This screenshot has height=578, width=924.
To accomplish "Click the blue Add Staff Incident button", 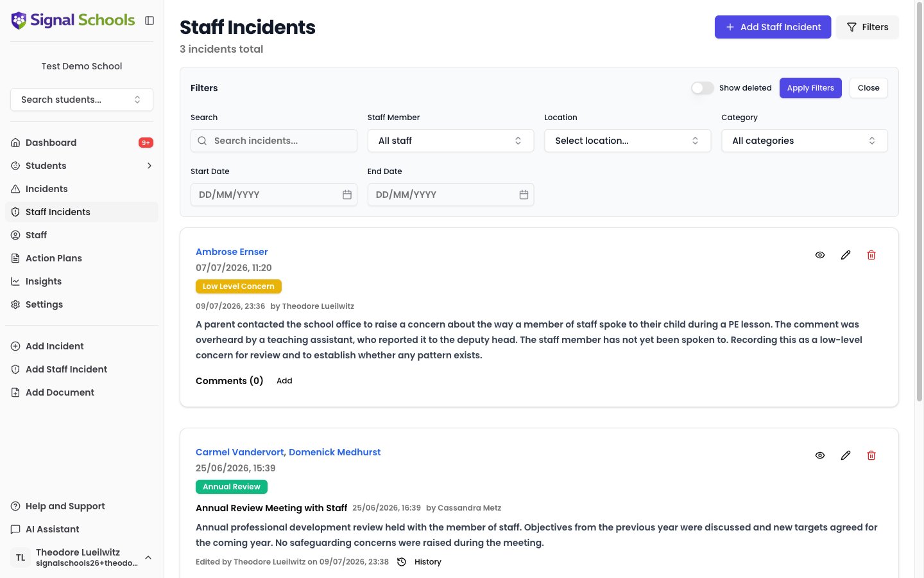I will pyautogui.click(x=773, y=27).
